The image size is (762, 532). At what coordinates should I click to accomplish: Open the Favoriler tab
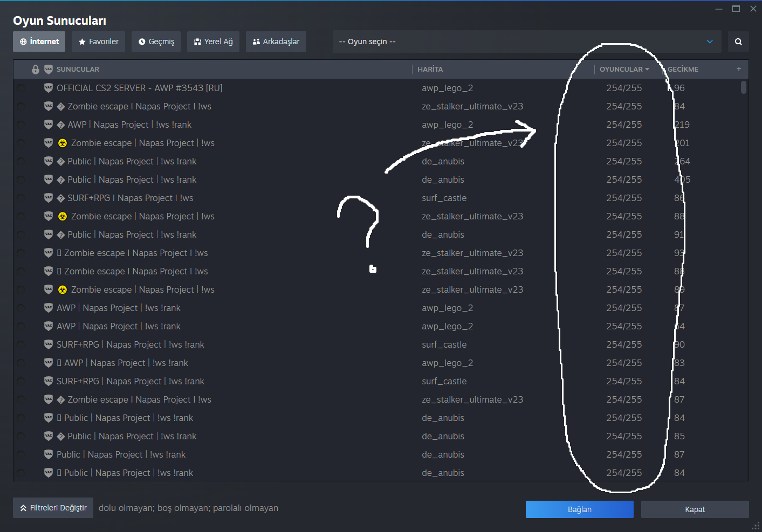(x=99, y=42)
